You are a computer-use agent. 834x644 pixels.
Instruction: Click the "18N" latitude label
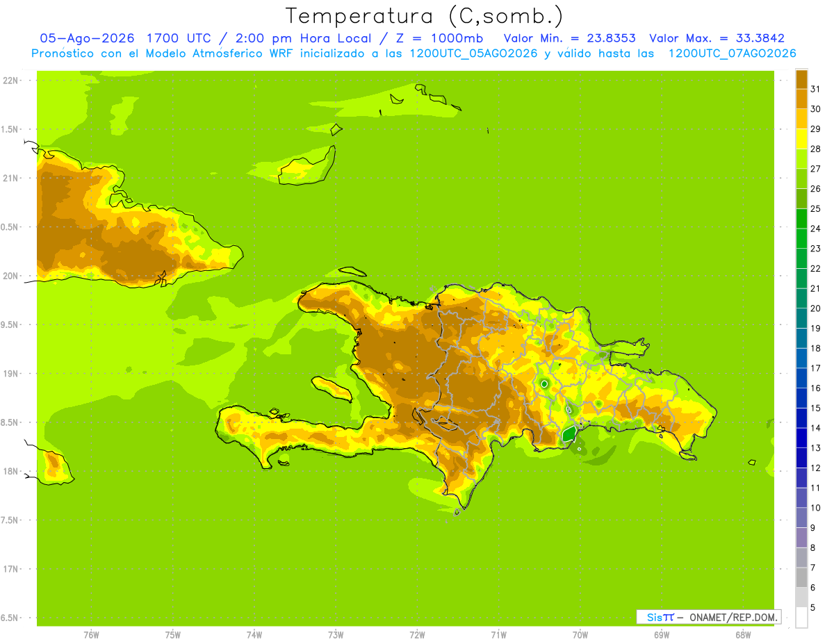click(10, 471)
